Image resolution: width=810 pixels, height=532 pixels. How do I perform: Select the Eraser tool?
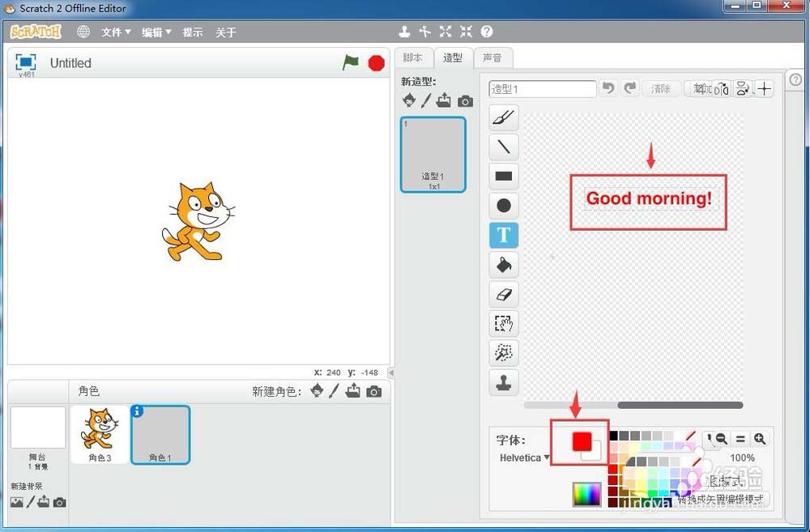[x=504, y=294]
